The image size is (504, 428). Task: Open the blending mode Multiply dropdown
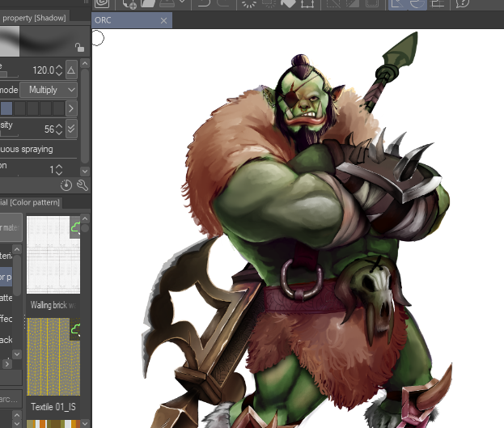(48, 89)
